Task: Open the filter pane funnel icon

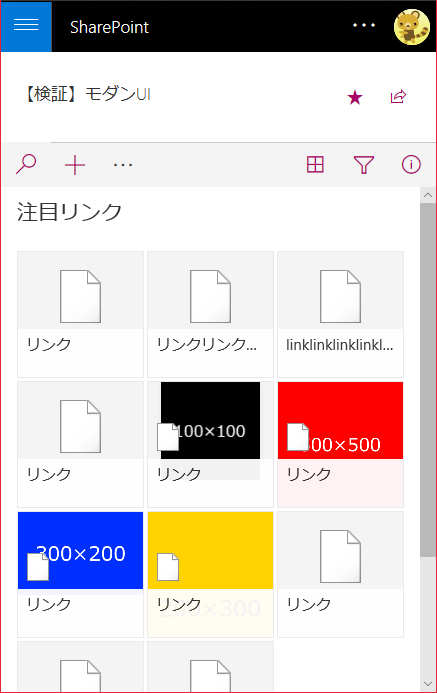Action: [364, 165]
